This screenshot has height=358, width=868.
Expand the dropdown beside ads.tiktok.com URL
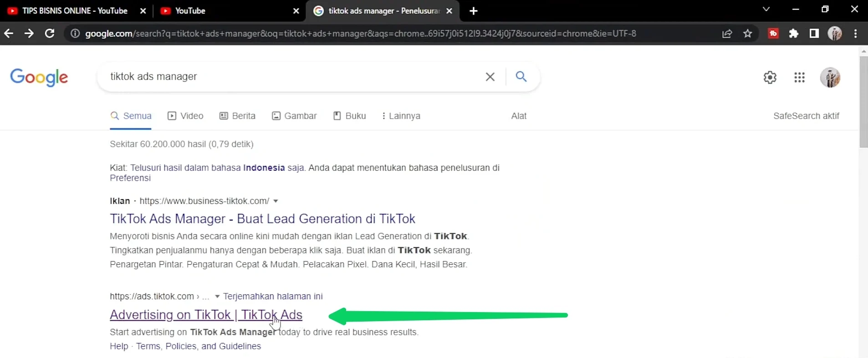[217, 297]
